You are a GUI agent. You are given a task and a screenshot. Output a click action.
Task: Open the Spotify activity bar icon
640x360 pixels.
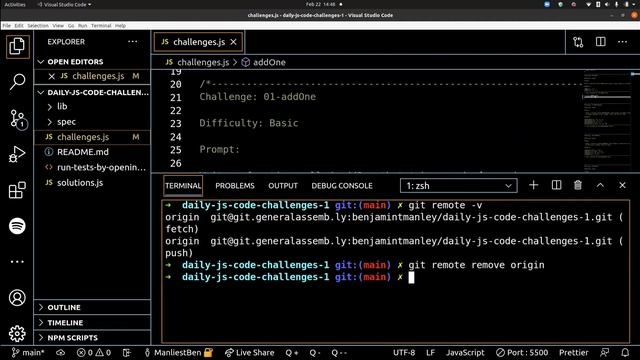17,226
